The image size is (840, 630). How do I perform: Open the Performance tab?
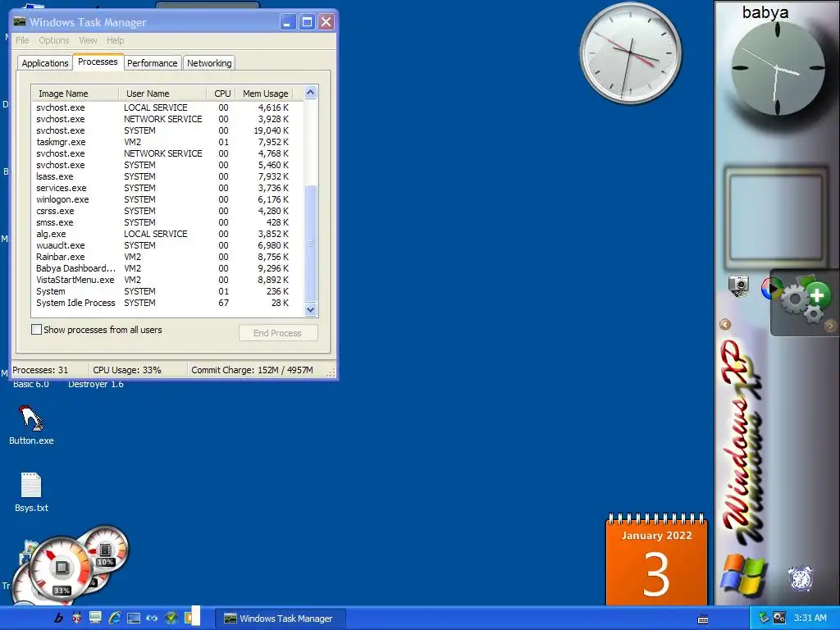[152, 62]
